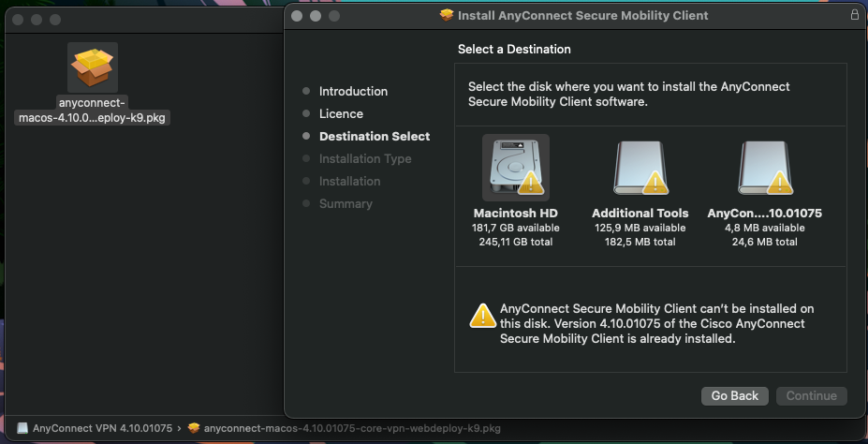Click the 125,9 MB available text
This screenshot has width=868, height=444.
640,229
